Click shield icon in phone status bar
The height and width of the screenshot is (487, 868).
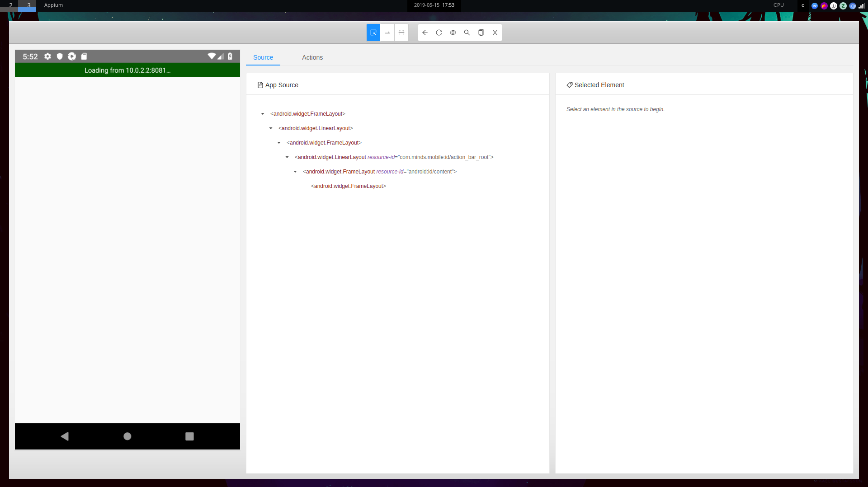click(60, 56)
